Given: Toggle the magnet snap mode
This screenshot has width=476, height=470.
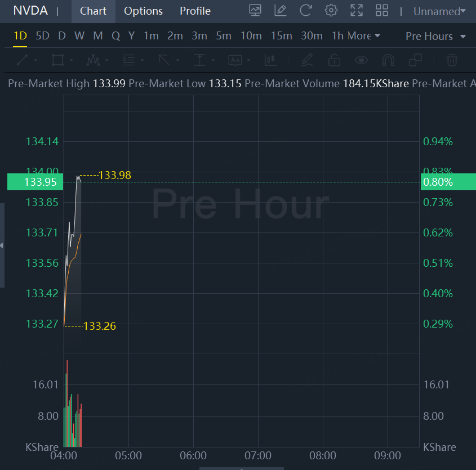Looking at the screenshot, I should 388,60.
